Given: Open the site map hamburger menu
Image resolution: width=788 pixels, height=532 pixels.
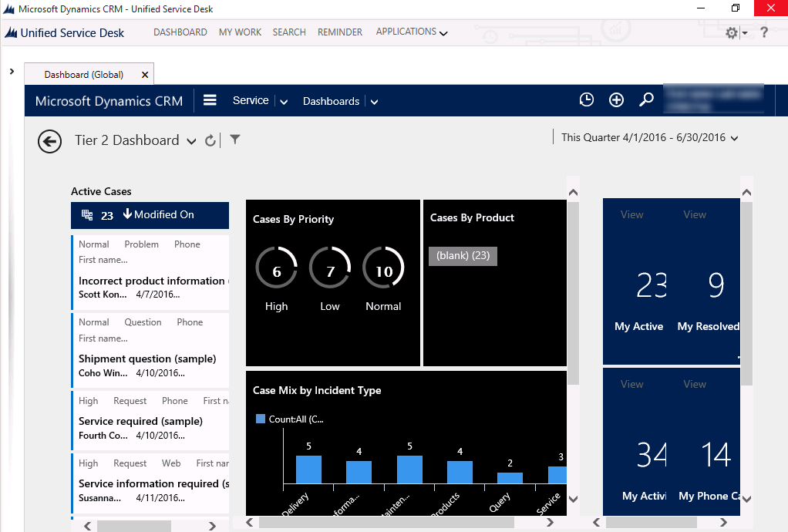Looking at the screenshot, I should point(210,100).
